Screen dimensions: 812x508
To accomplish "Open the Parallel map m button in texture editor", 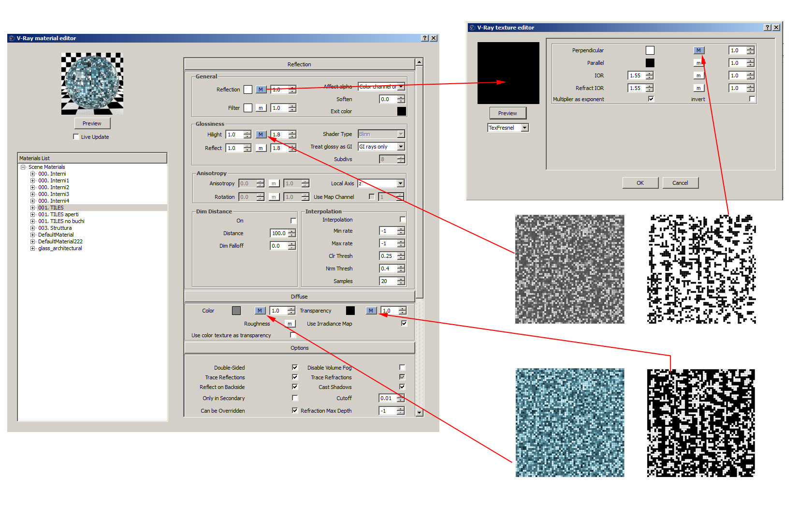I will click(x=698, y=63).
